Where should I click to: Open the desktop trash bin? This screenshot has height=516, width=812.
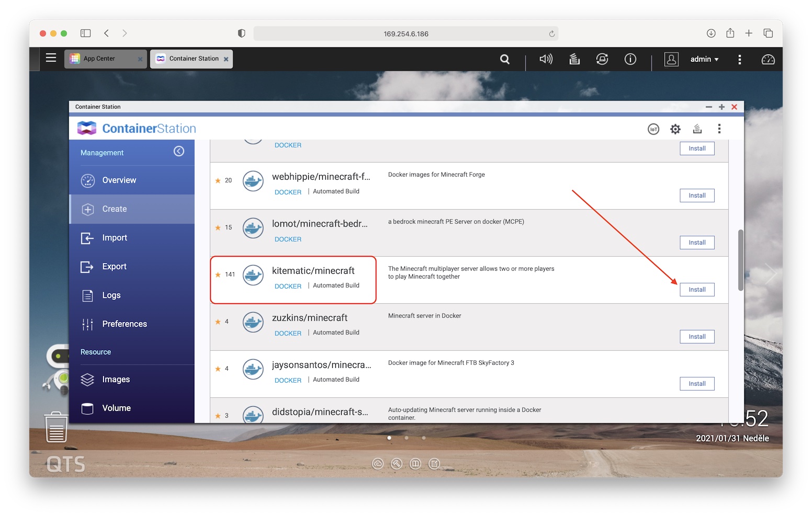[56, 427]
